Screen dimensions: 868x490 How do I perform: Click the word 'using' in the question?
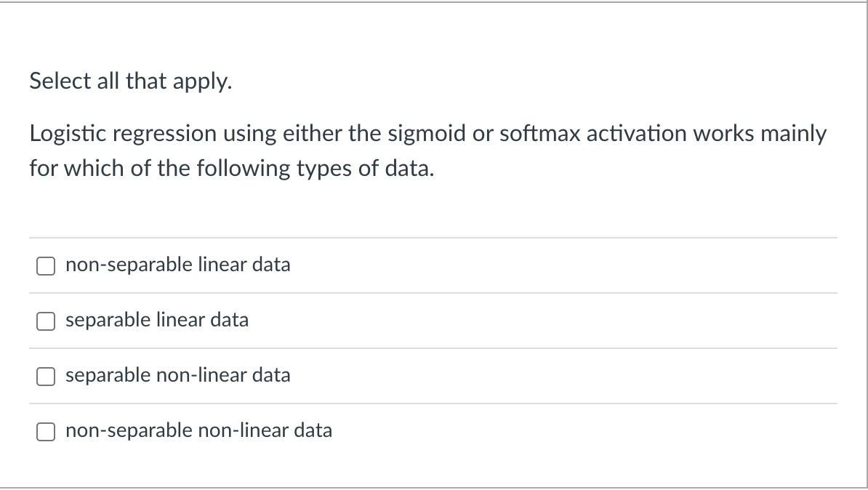coord(249,135)
